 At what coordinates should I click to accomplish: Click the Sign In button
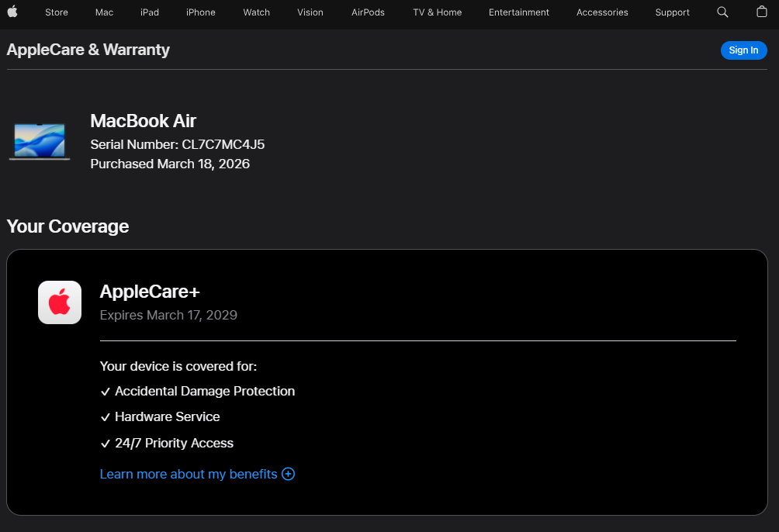coord(744,50)
